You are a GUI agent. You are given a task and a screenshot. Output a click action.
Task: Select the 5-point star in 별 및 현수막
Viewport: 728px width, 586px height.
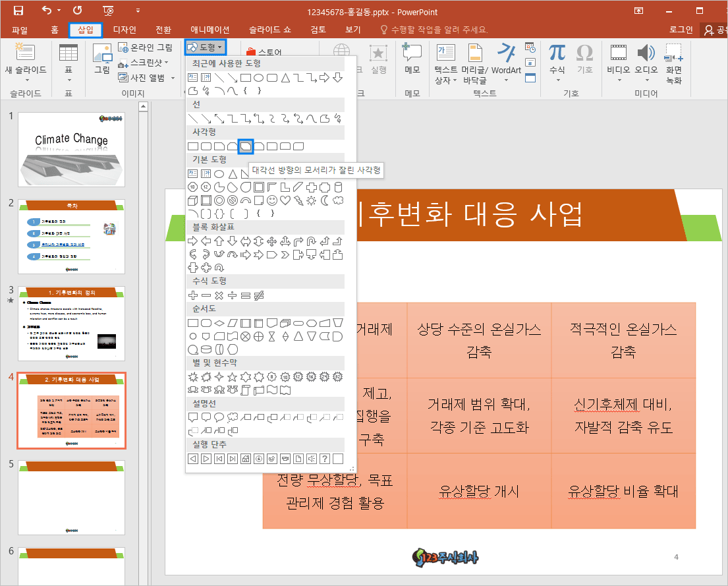tap(233, 377)
